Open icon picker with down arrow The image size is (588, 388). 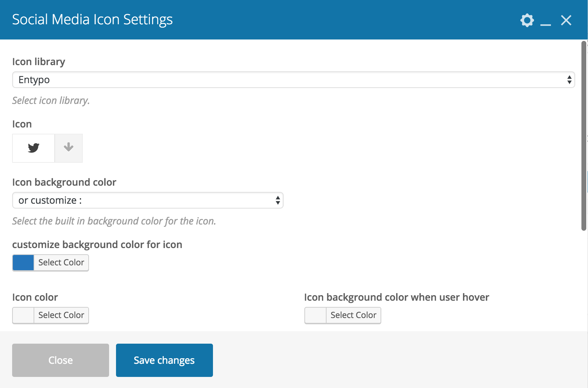[x=69, y=148]
